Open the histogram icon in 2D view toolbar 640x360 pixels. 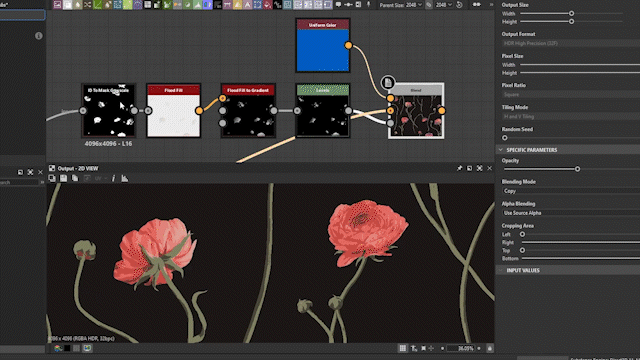pyautogui.click(x=124, y=178)
